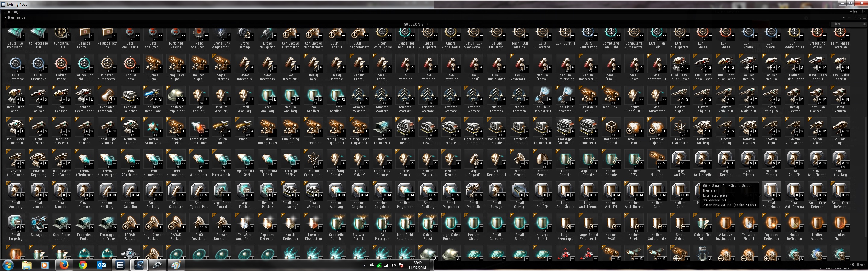The height and width of the screenshot is (271, 868).
Task: Select the Miner II stack
Action: pyautogui.click(x=245, y=131)
